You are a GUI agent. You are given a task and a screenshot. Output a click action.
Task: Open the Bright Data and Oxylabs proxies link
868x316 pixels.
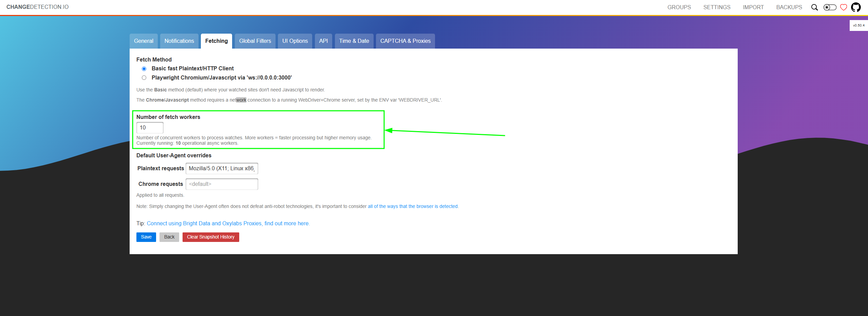[x=228, y=224]
